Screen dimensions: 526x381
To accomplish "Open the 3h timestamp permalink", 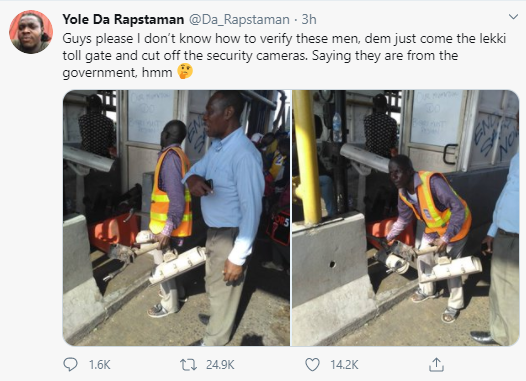I will pyautogui.click(x=309, y=19).
